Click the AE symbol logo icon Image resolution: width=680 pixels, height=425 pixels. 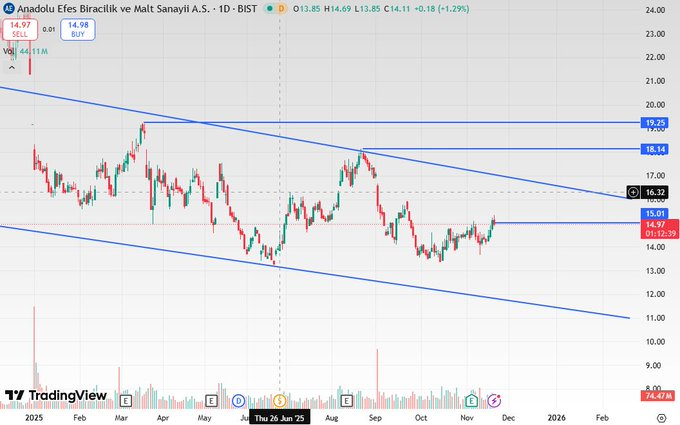(x=8, y=8)
